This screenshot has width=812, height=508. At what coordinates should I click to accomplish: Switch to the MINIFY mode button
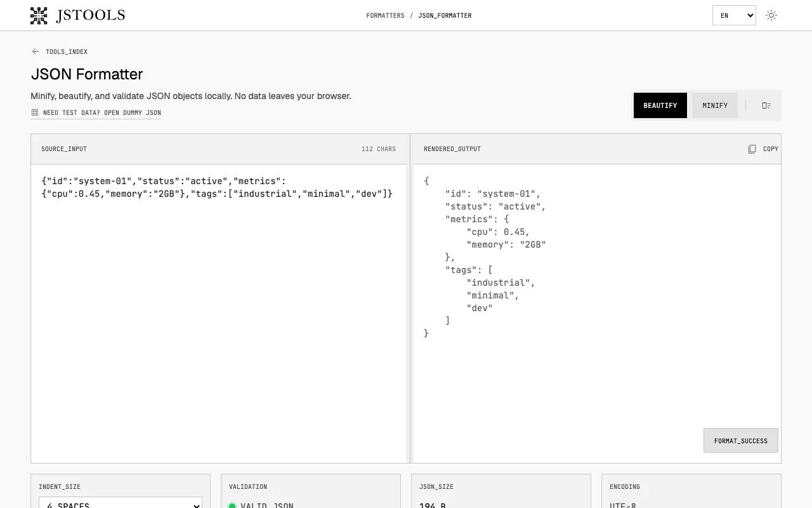(x=715, y=105)
